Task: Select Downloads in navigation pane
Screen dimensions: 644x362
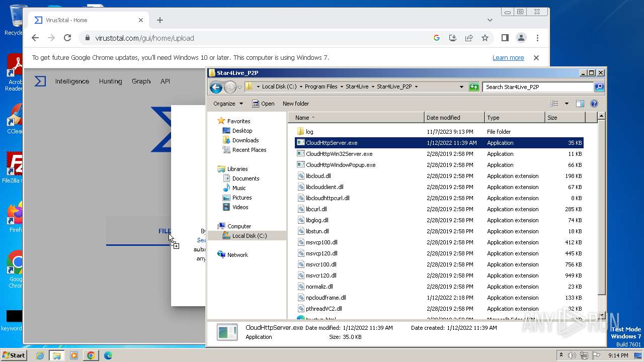Action: coord(246,140)
